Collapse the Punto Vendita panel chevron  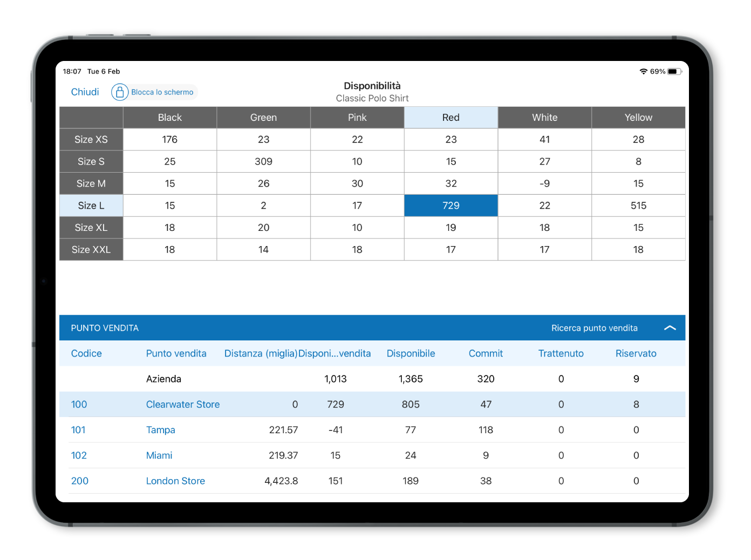pyautogui.click(x=670, y=328)
